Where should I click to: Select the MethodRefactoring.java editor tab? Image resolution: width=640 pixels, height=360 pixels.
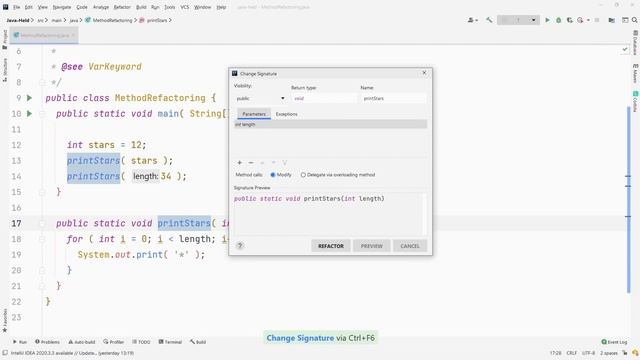pos(44,36)
